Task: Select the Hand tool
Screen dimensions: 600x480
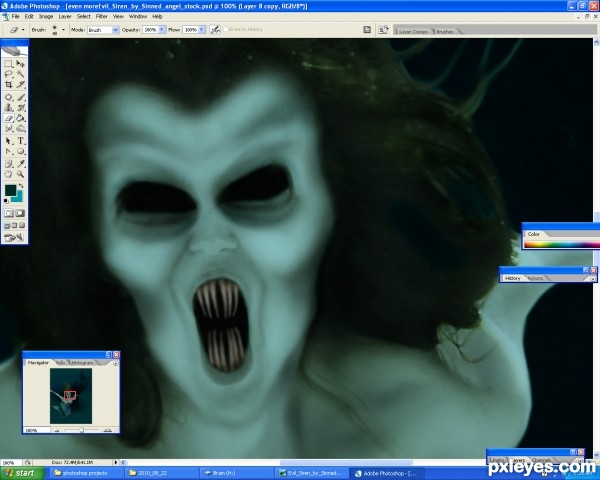Action: tap(8, 174)
